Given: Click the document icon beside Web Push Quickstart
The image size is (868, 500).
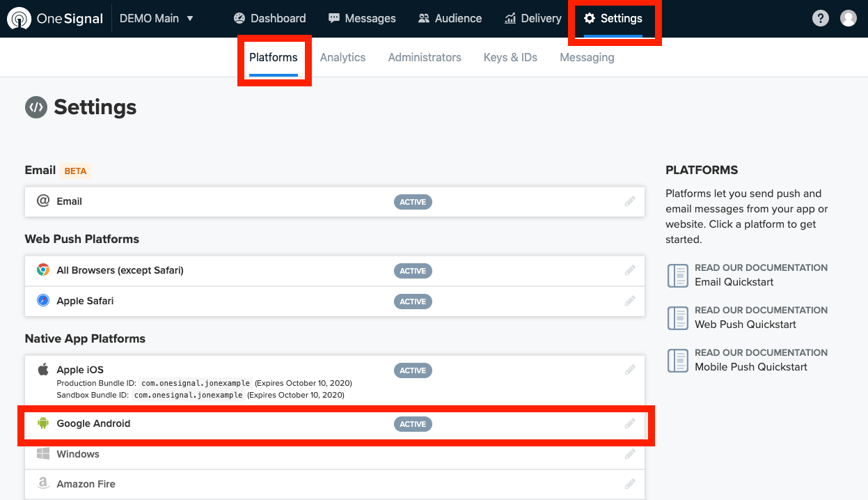Looking at the screenshot, I should coord(677,318).
